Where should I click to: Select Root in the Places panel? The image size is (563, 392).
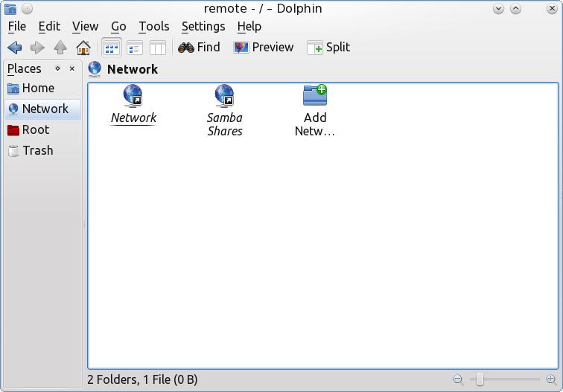click(x=42, y=130)
